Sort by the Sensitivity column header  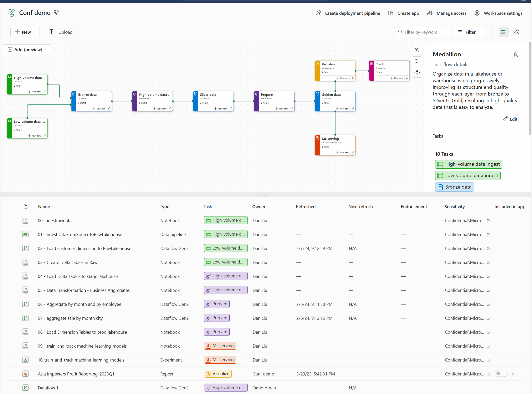(x=455, y=206)
